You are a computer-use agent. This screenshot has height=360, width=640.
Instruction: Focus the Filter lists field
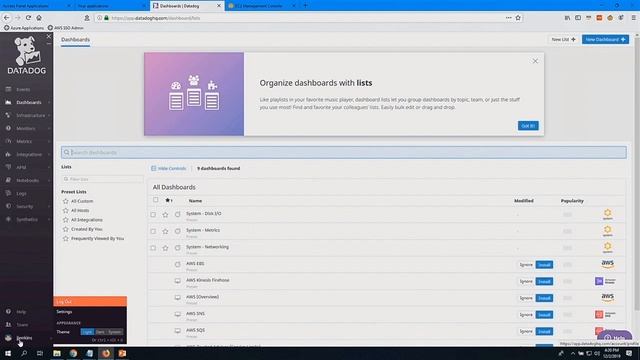click(x=102, y=179)
